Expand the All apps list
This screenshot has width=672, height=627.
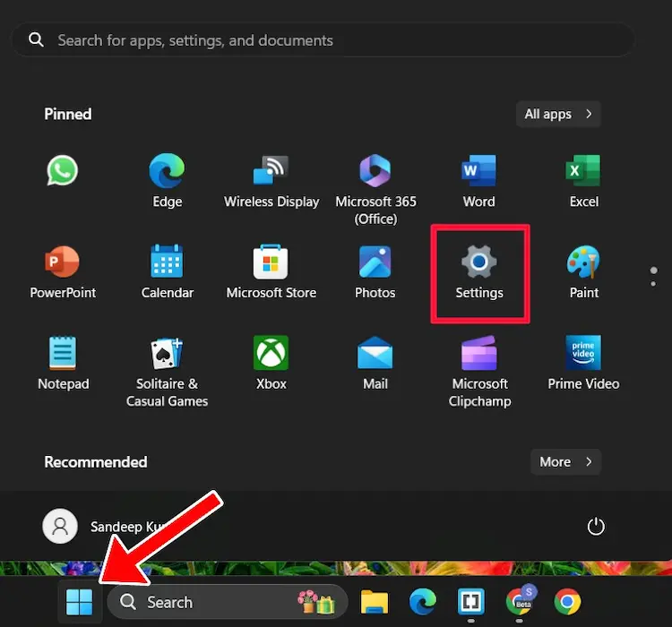[x=558, y=114]
